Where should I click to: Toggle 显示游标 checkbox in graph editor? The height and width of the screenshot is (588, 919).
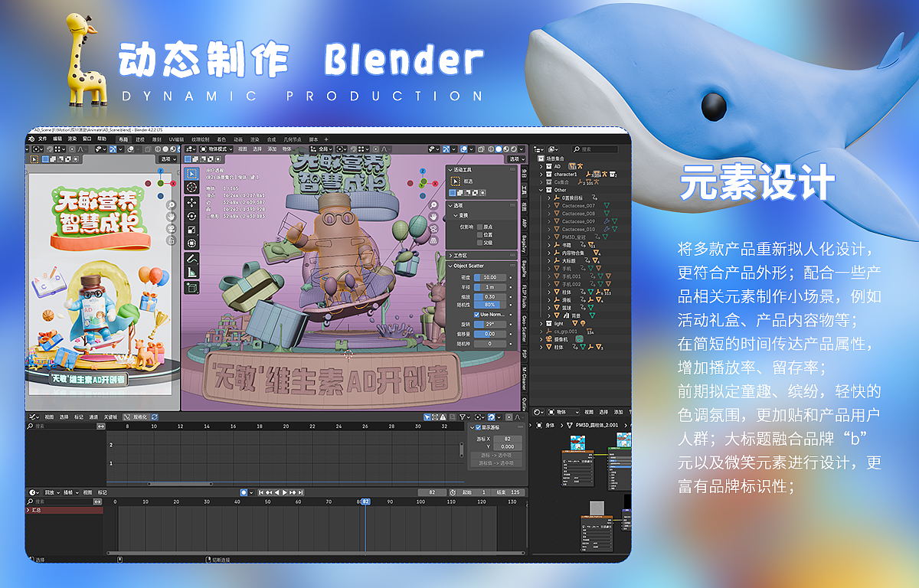478,427
